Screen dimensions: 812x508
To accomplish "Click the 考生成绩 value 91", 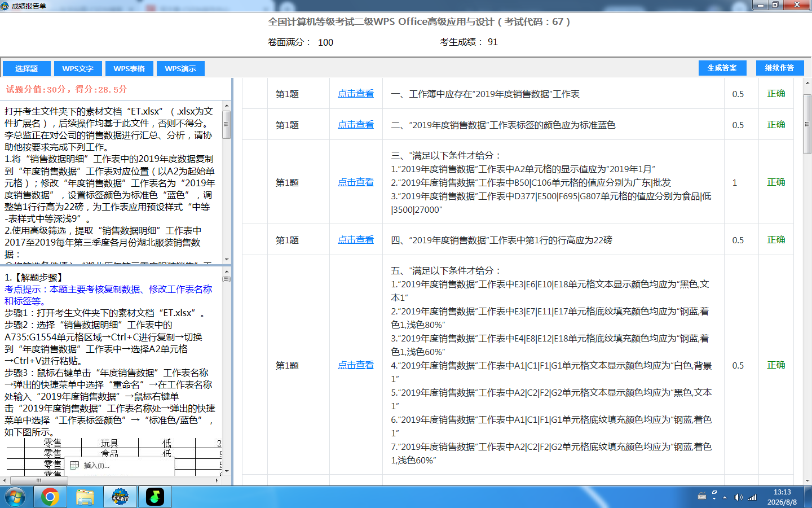I will 493,42.
